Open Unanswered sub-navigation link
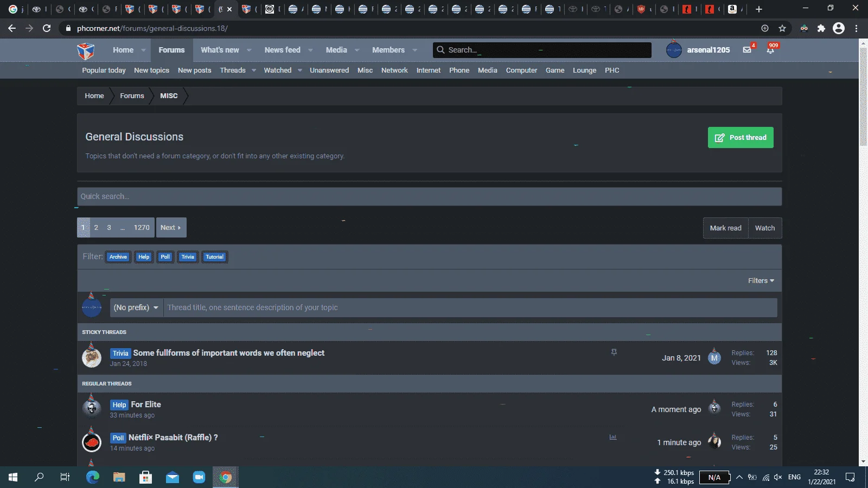 click(329, 70)
